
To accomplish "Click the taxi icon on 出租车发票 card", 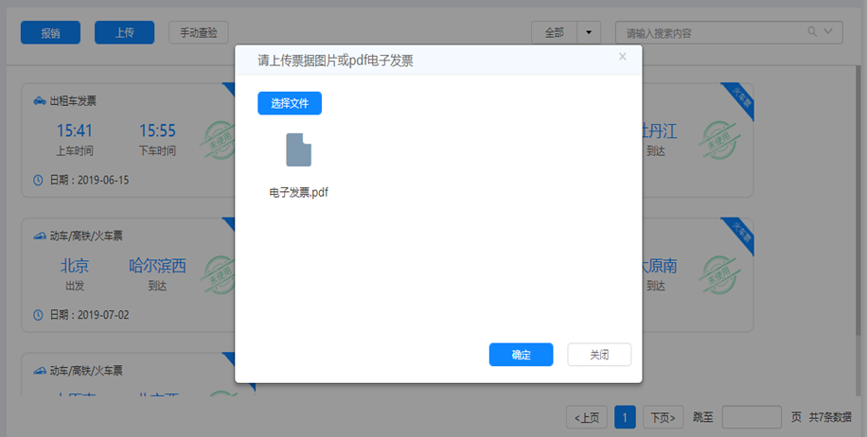I will tap(39, 100).
